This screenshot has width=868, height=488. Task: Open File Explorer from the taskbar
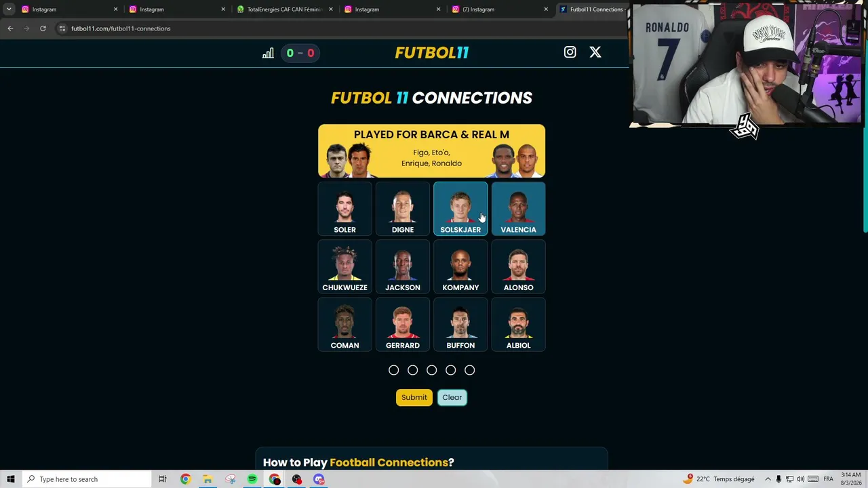208,479
